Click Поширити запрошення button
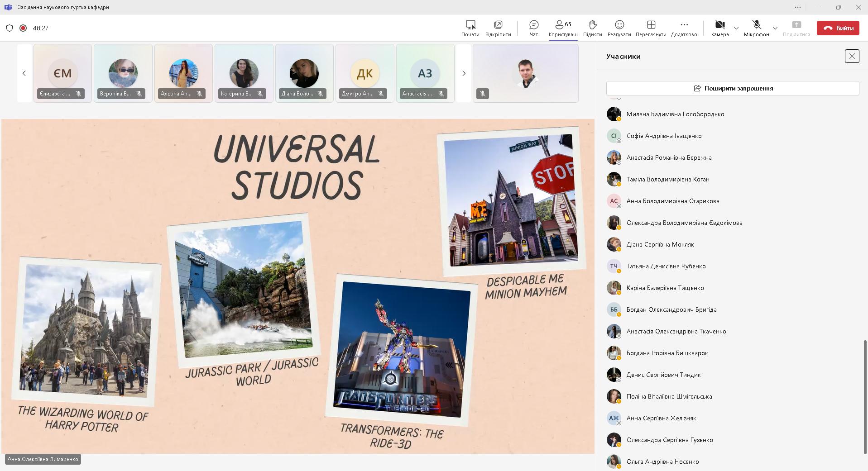868x471 pixels. click(733, 88)
